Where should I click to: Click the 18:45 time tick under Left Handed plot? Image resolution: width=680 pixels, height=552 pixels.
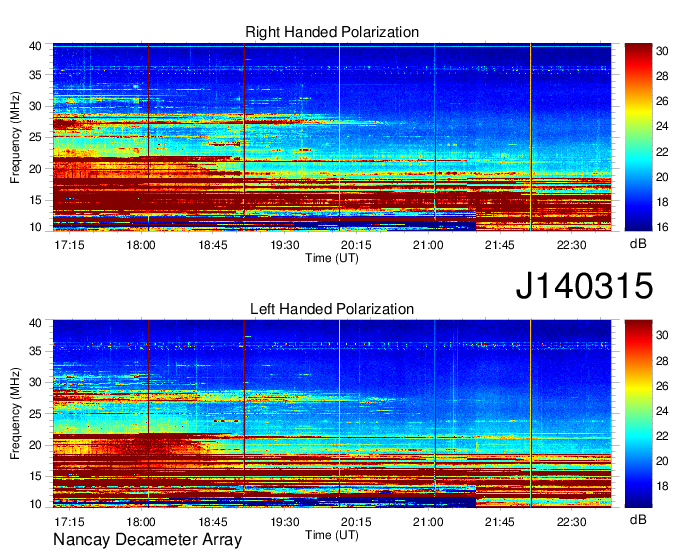[213, 522]
